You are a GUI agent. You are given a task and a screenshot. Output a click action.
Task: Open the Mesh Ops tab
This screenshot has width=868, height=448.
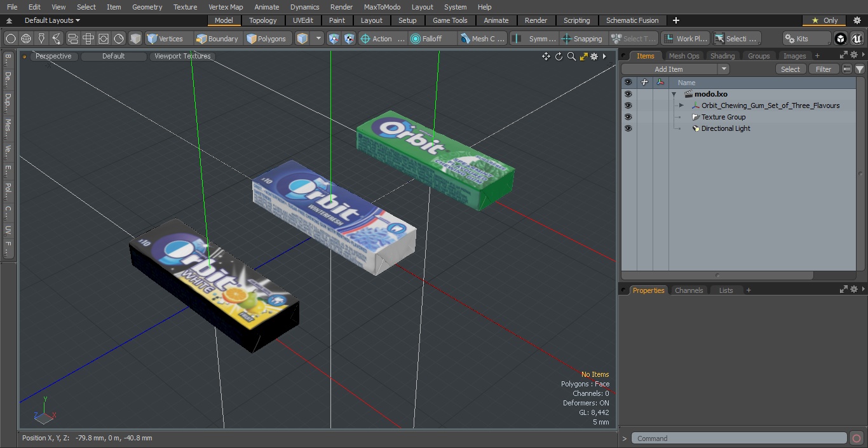tap(684, 56)
